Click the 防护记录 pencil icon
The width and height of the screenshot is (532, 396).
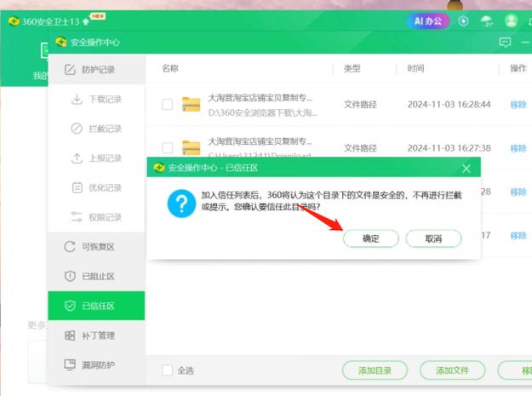(x=70, y=70)
